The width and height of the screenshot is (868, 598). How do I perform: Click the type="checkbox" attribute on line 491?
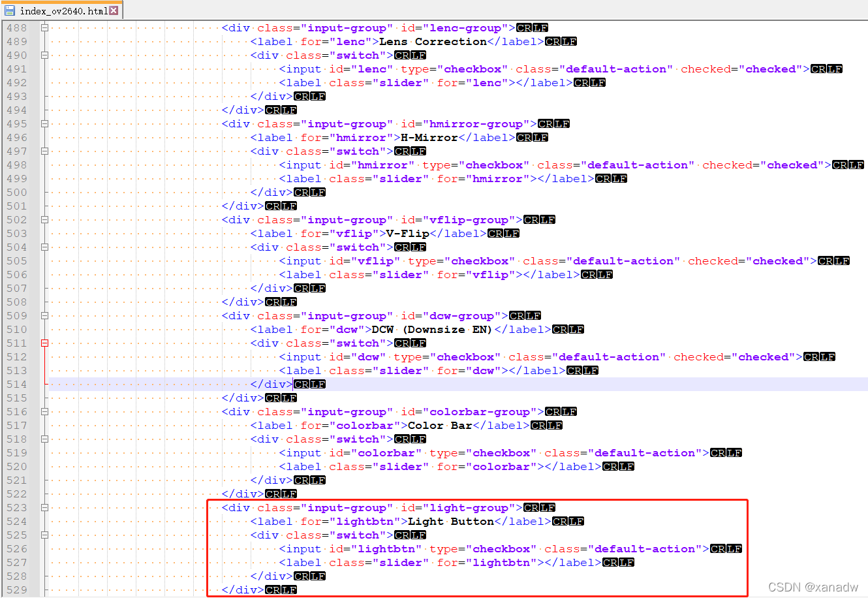[x=454, y=69]
